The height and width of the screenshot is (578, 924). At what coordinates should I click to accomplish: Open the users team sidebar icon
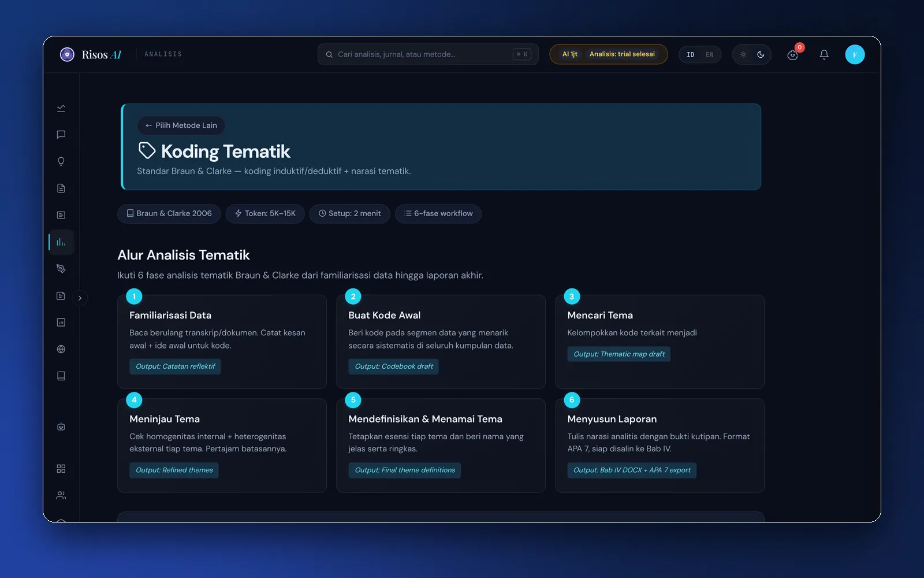pyautogui.click(x=61, y=495)
